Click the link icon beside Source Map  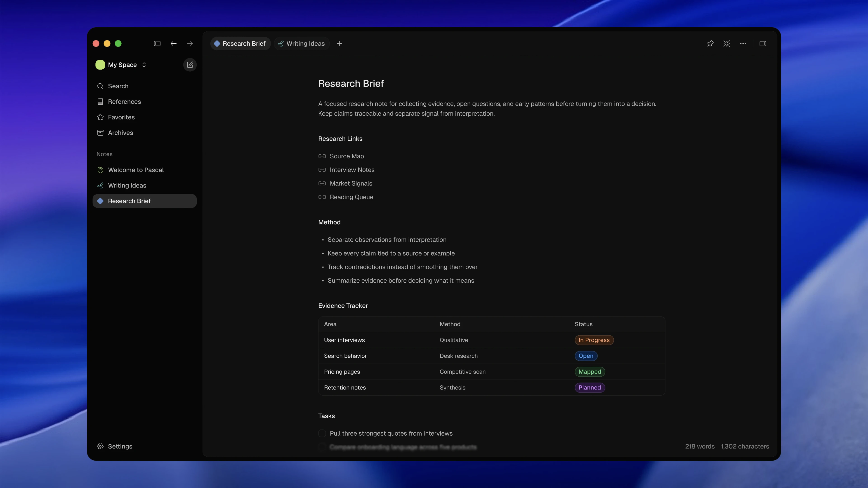[x=322, y=156]
